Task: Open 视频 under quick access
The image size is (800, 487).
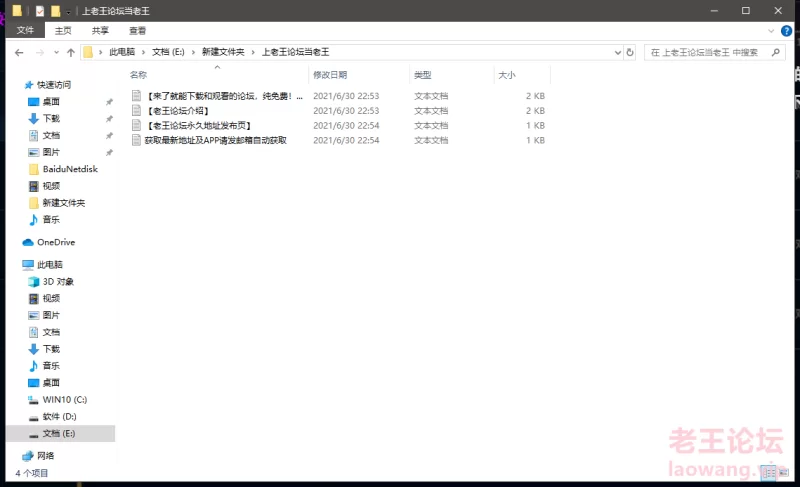Action: click(51, 186)
